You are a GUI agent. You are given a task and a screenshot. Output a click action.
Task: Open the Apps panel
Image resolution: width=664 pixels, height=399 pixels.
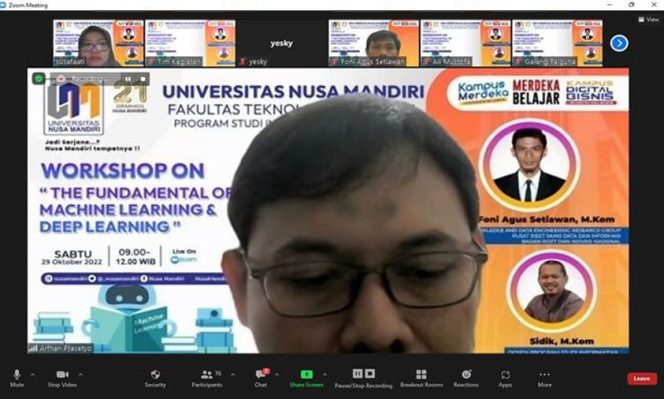505,378
